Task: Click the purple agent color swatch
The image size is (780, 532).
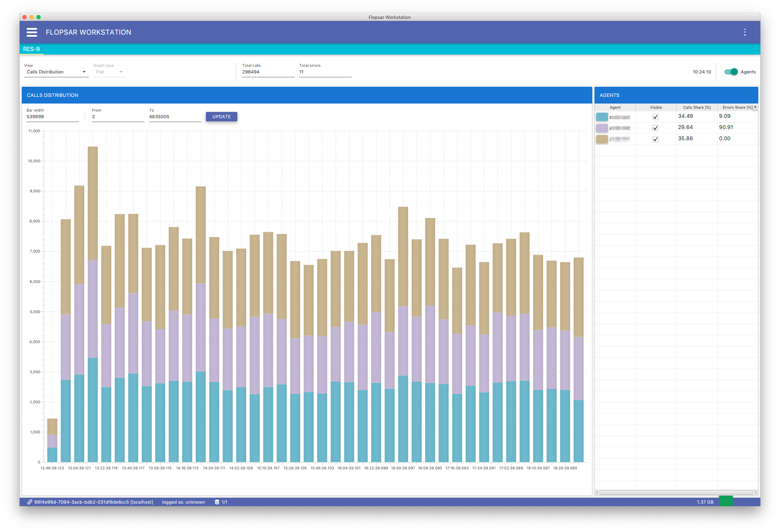Action: coord(602,128)
